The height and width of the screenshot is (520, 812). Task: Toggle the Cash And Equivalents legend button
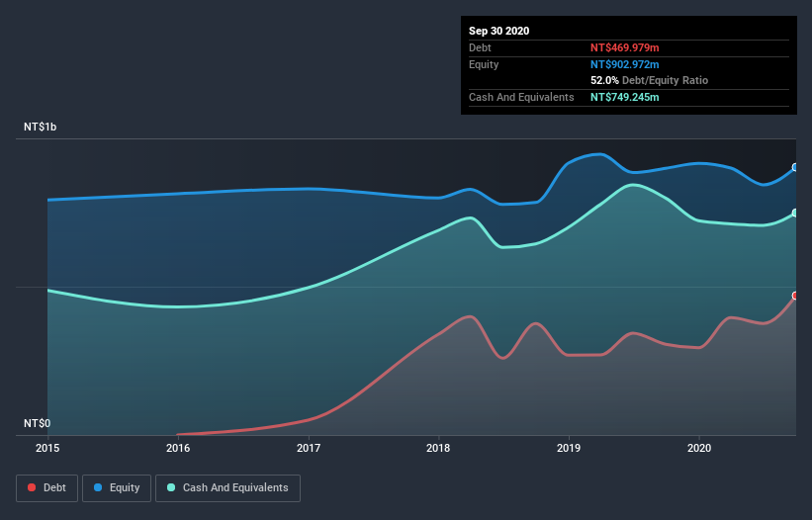pos(227,488)
